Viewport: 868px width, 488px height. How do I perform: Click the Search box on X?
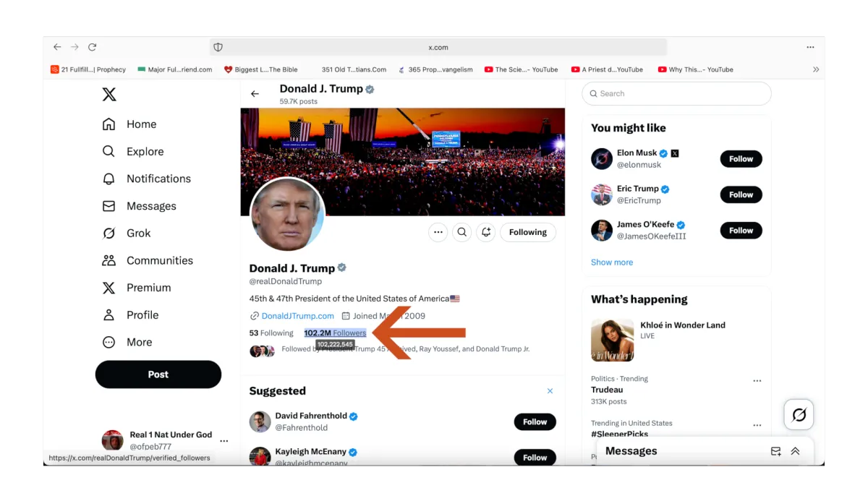pos(677,93)
